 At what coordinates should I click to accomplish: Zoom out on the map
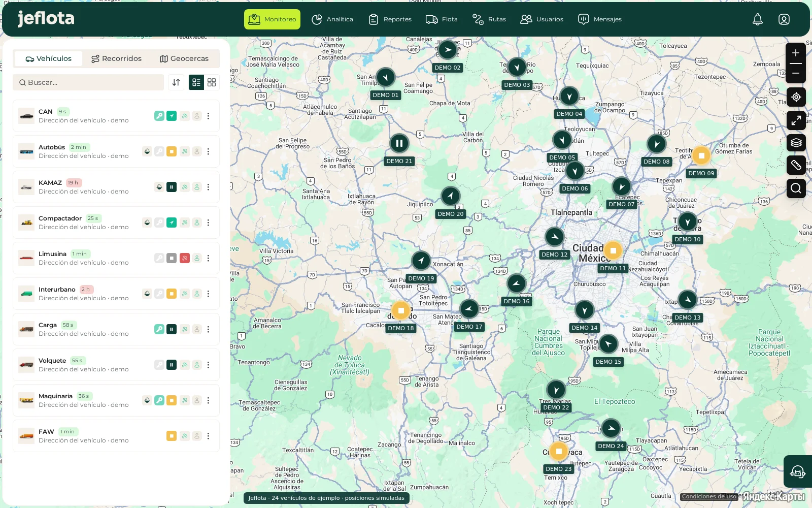pos(796,73)
